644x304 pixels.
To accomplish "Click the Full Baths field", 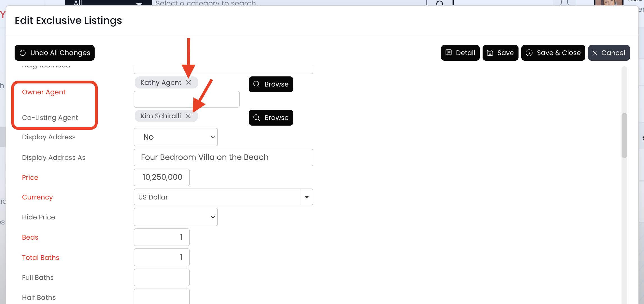I will 162,277.
